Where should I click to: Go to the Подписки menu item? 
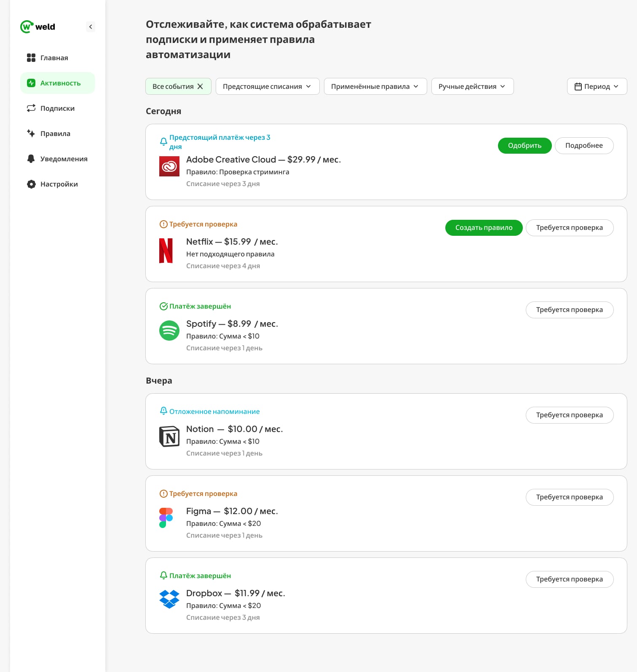pyautogui.click(x=58, y=108)
